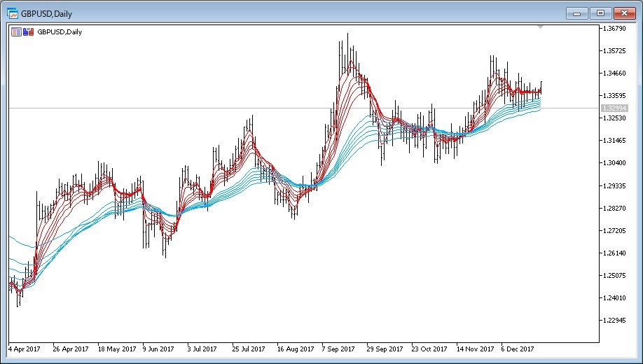Screen dimensions: 643x364
Task: Click the GBPUSD,Daily label inside the chart
Action: pos(60,32)
